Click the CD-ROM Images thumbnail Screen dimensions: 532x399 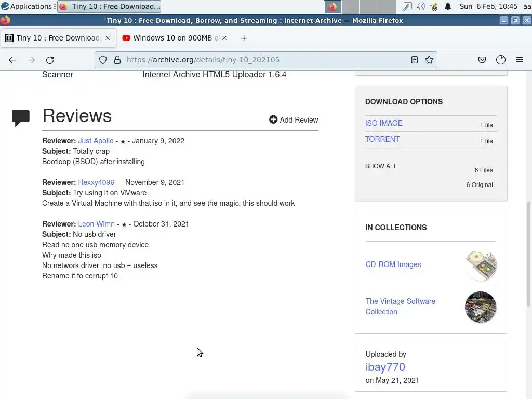point(481,265)
